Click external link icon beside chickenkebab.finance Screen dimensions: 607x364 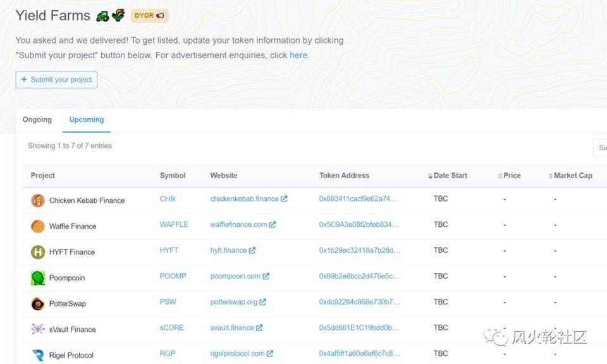click(x=284, y=198)
